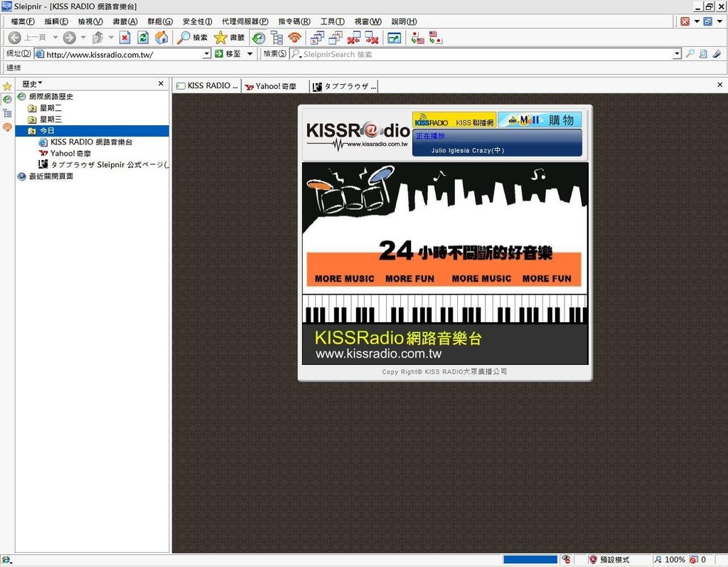Open KISS RADIO 網路音樂台 history entry
Screen dimensions: 728x567
pos(85,142)
